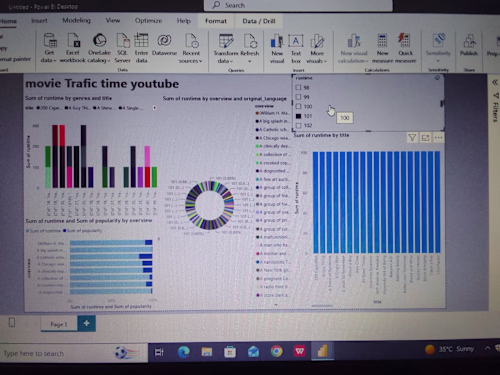Viewport: 500px width, 375px height.
Task: Expand the Recent sources dropdown arrow
Action: (200, 61)
